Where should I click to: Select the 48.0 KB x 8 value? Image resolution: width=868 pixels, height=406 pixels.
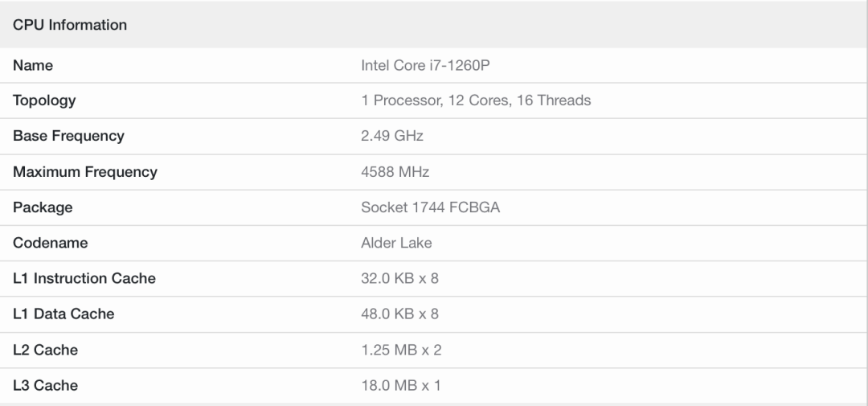(399, 314)
